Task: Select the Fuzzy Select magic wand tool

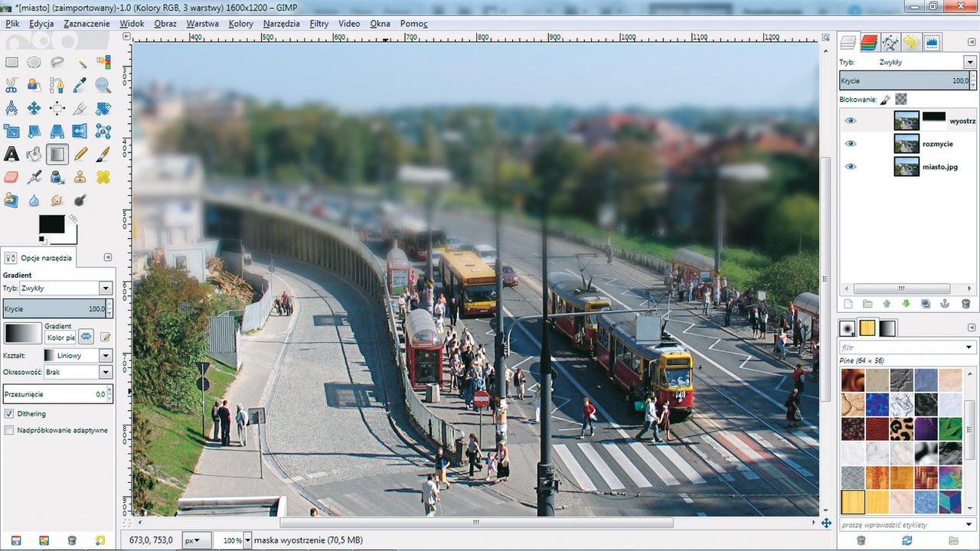Action: coord(80,63)
